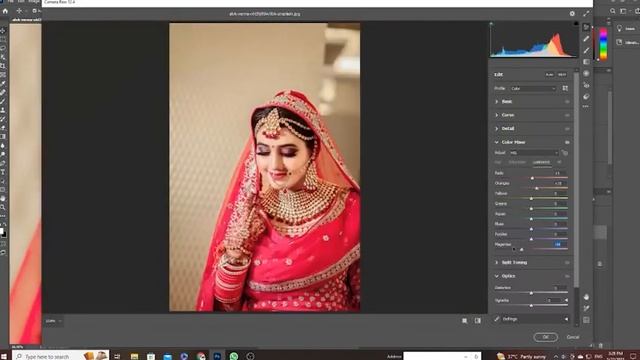The height and width of the screenshot is (360, 640).
Task: Cancel the Camera Raw dialog
Action: tap(573, 337)
